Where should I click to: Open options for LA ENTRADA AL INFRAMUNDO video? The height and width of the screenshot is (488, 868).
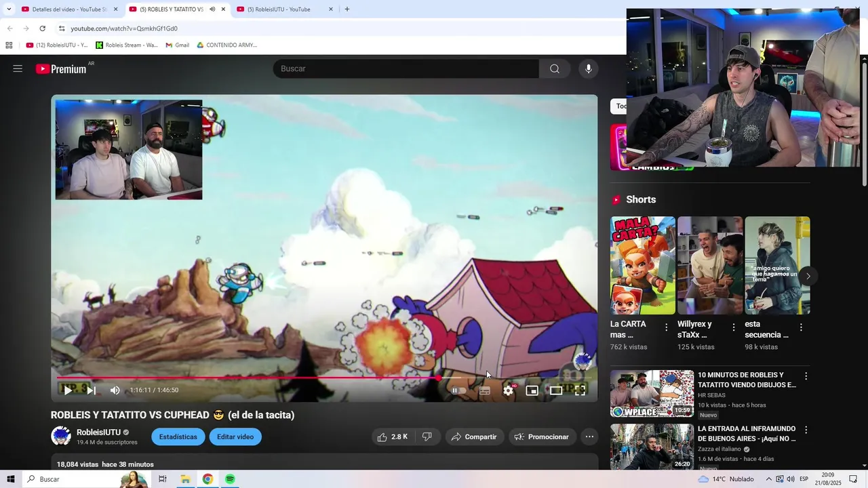806,430
